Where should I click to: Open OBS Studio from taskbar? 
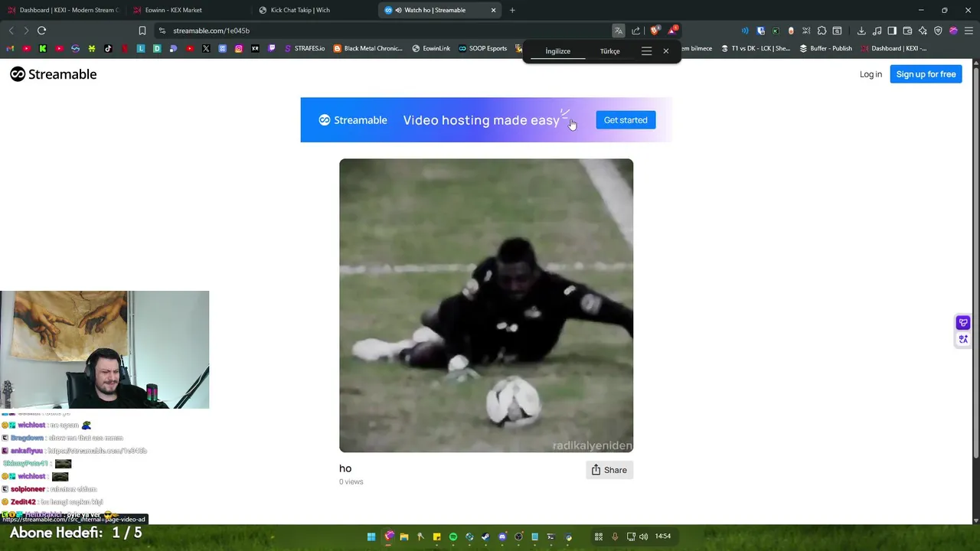(x=518, y=536)
